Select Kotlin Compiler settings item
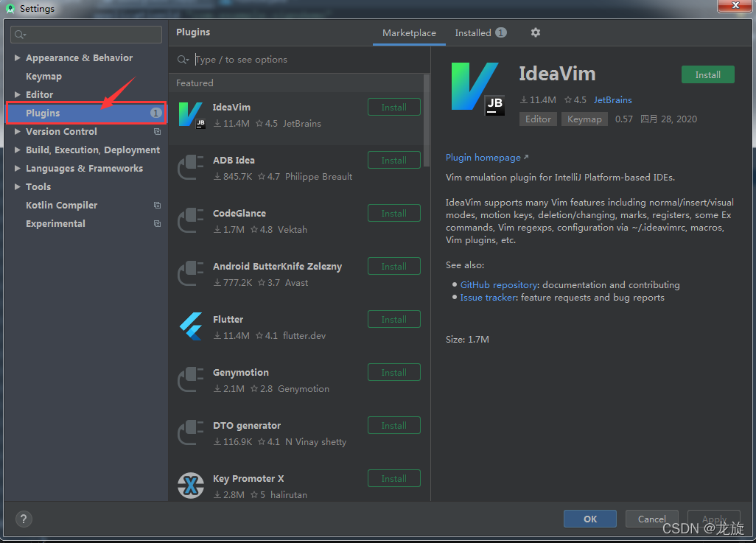Viewport: 756px width, 543px height. pos(62,206)
